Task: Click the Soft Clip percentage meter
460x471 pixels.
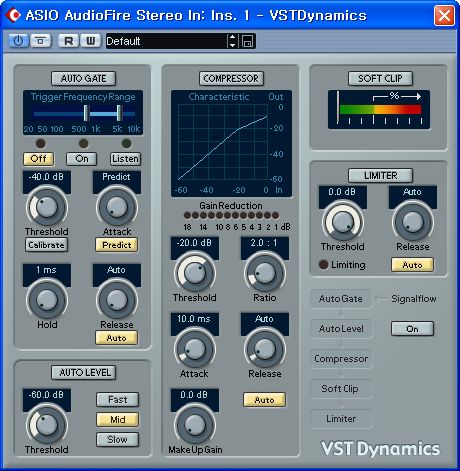Action: point(379,109)
